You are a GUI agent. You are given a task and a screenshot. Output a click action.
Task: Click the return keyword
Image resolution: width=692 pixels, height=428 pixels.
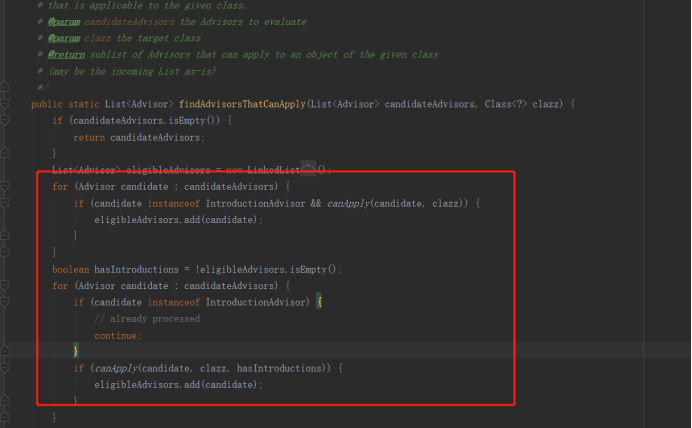coord(89,138)
